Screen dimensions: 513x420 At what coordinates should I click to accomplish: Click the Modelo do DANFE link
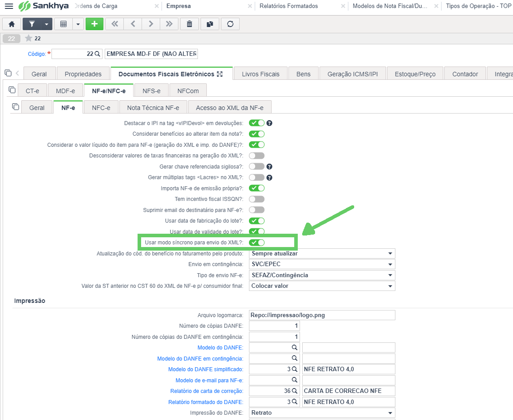click(x=220, y=348)
